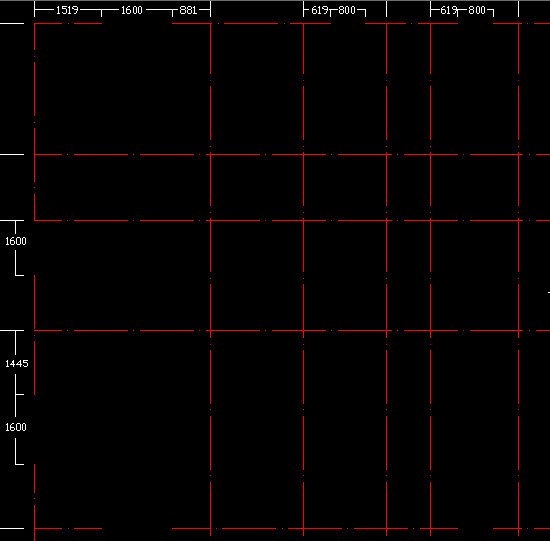The width and height of the screenshot is (550, 541).
Task: Select the vertical 1600 dimension below 1445
Action: click(x=16, y=427)
